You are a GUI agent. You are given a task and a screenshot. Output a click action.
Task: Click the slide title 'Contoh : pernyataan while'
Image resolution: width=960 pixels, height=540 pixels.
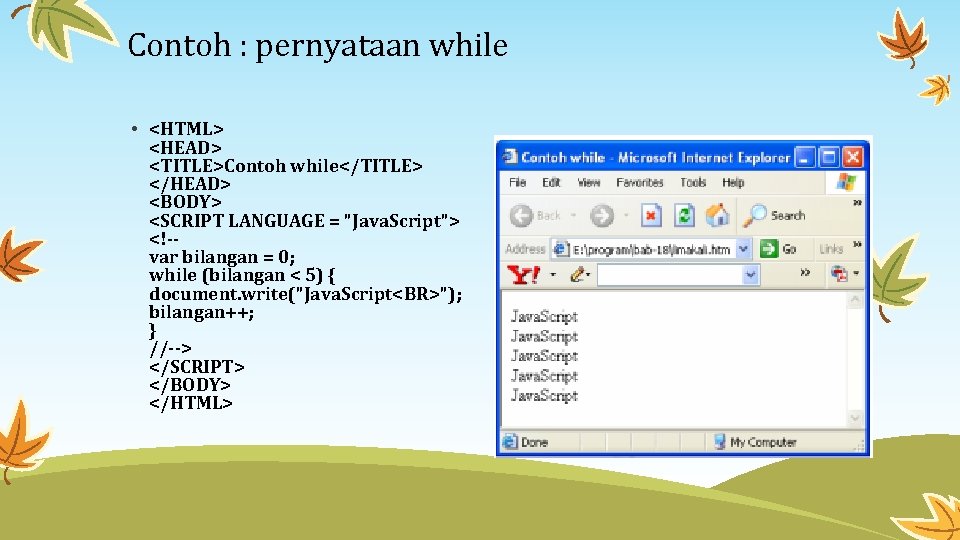point(317,45)
